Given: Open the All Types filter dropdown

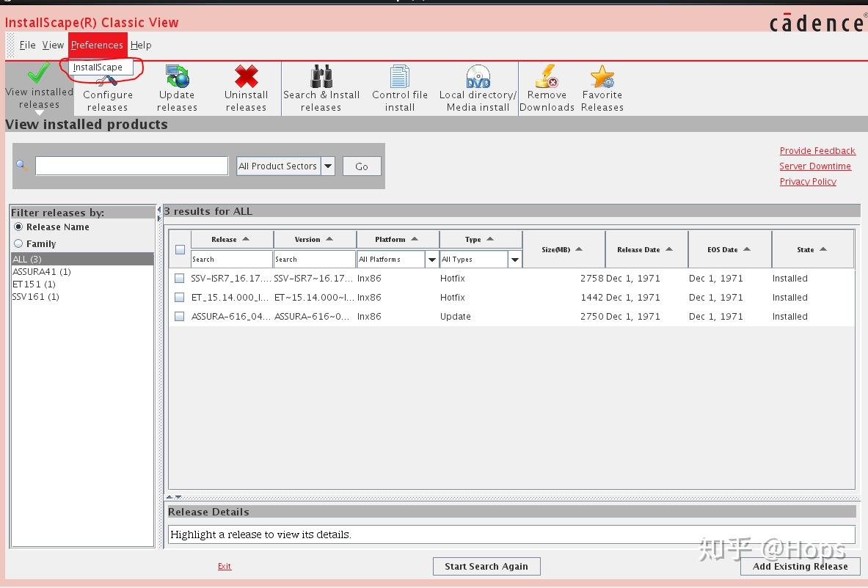Looking at the screenshot, I should [514, 259].
